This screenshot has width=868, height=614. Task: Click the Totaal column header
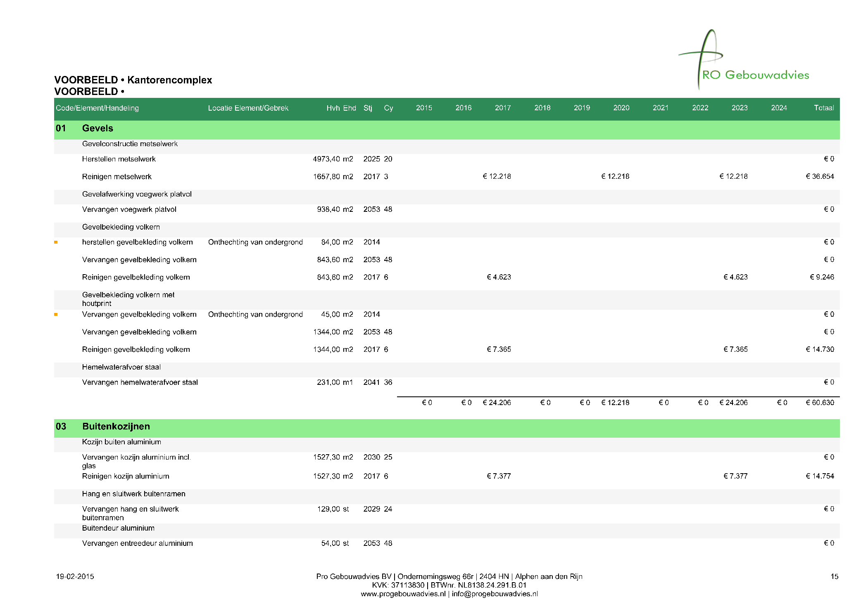pyautogui.click(x=824, y=108)
